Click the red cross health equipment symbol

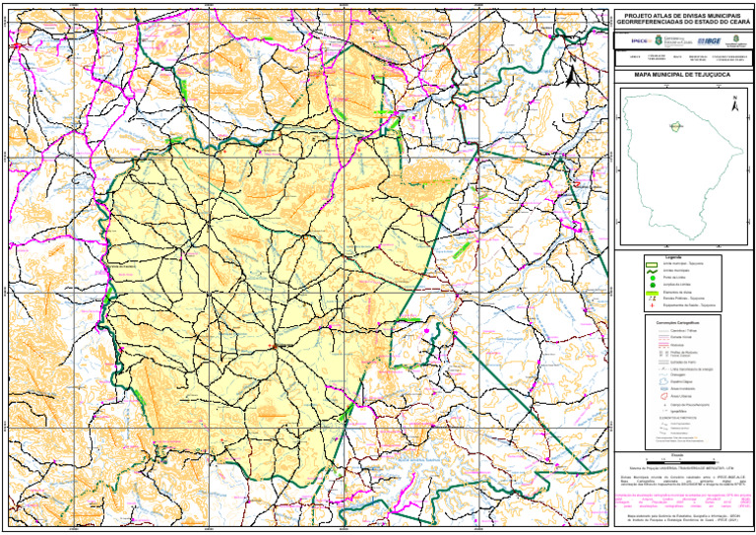click(653, 305)
